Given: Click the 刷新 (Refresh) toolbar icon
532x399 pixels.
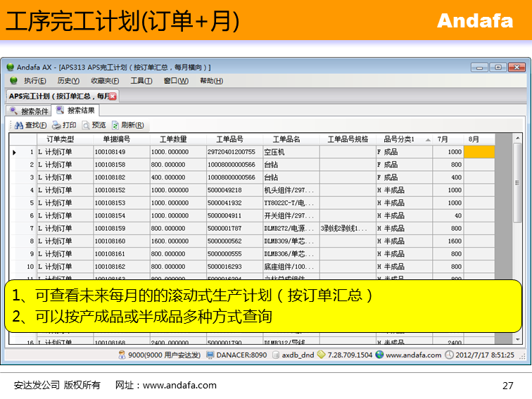Looking at the screenshot, I should [x=115, y=125].
